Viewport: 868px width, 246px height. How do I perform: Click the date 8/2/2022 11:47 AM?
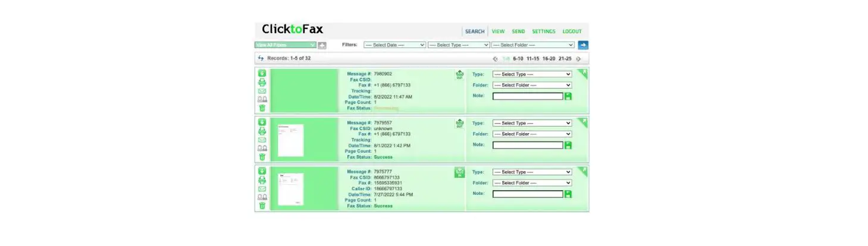(x=393, y=97)
